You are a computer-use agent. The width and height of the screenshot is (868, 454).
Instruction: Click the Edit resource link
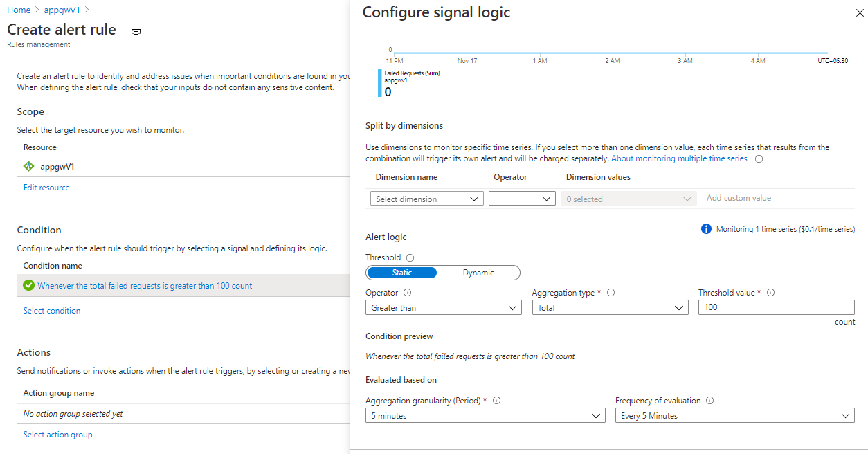click(46, 188)
